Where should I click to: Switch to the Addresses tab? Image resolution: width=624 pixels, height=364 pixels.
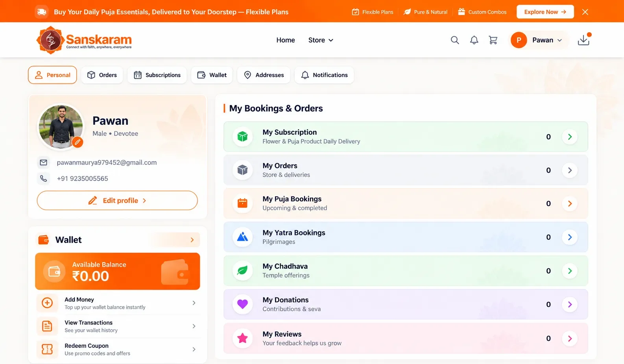point(264,75)
